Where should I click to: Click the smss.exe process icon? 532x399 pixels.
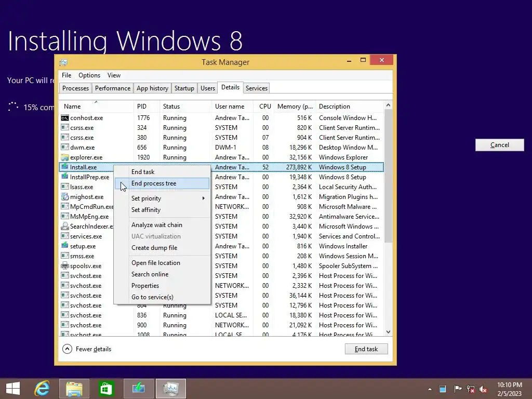pos(64,256)
